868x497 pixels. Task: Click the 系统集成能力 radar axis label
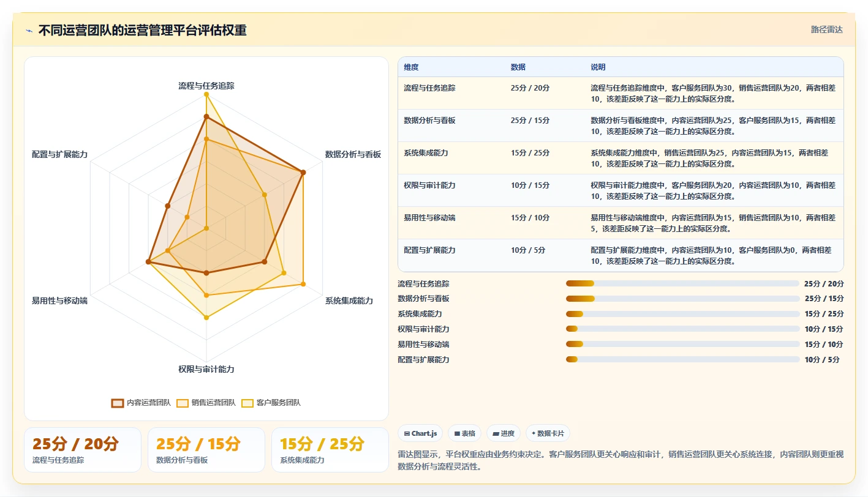(349, 301)
